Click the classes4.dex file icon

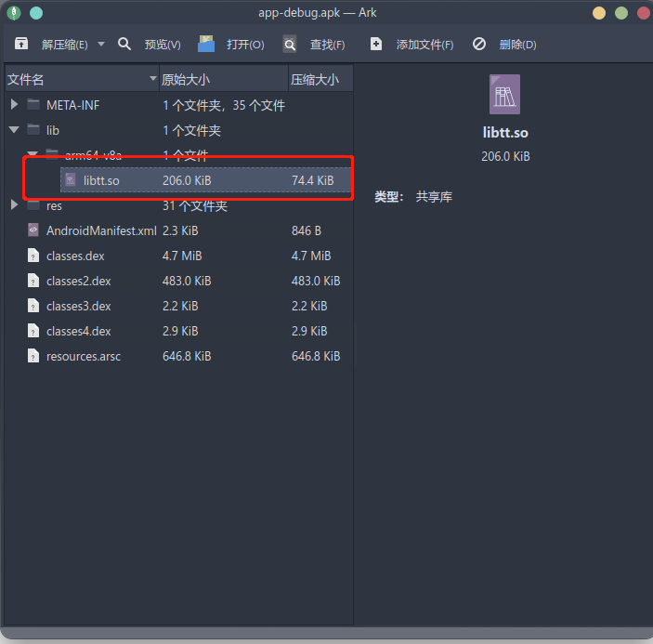click(33, 331)
